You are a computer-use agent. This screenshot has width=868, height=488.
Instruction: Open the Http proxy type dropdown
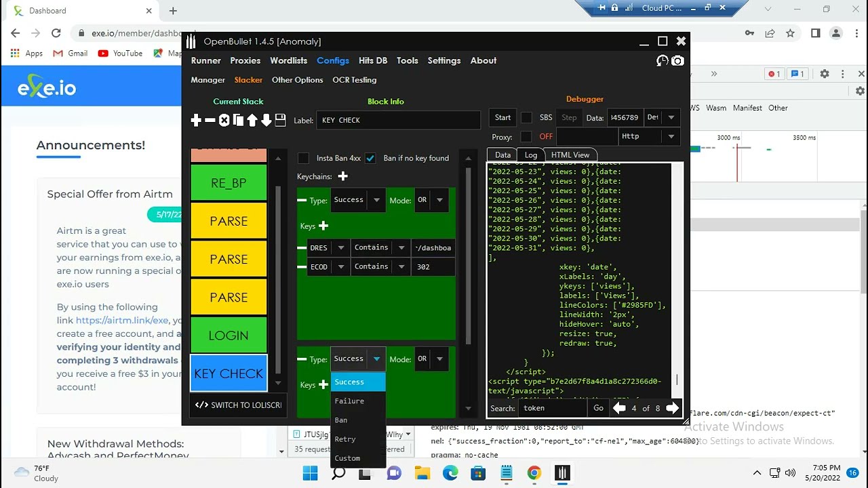pyautogui.click(x=649, y=136)
